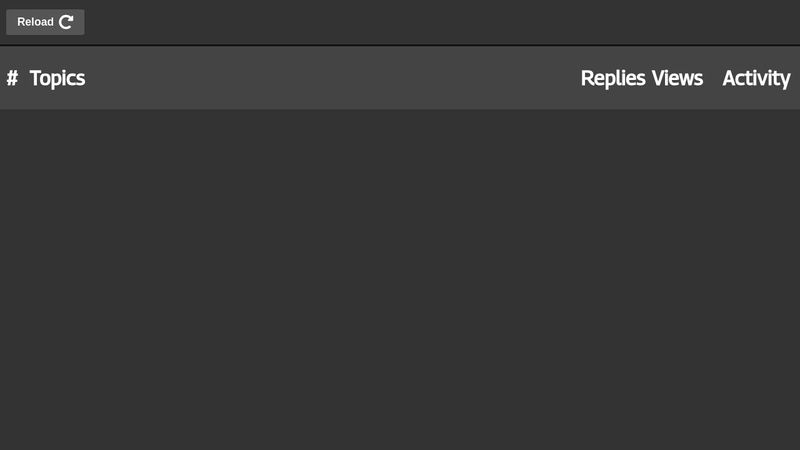Click the empty topic list area
The width and height of the screenshot is (800, 450).
[400, 280]
